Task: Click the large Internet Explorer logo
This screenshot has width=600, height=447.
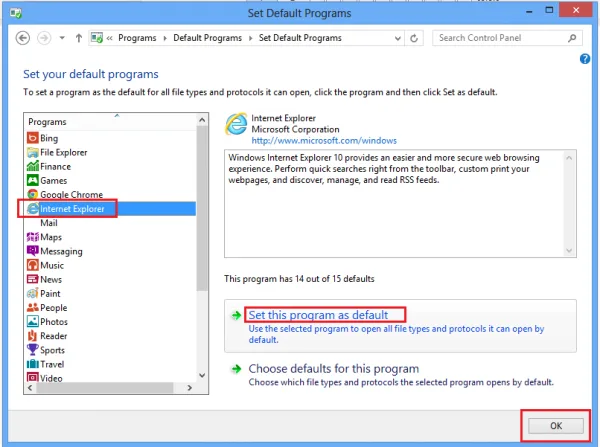Action: point(236,124)
